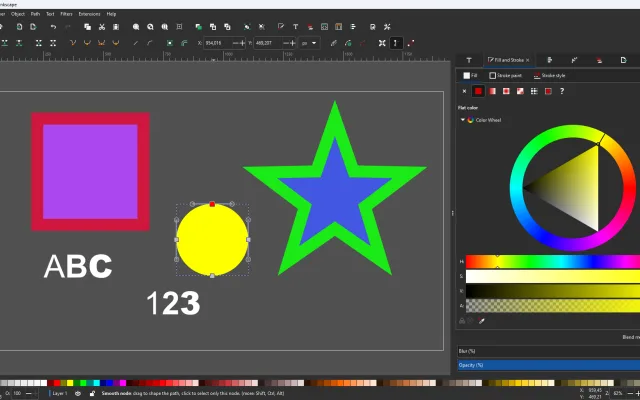Click the Copy icon in the toolbar

[87, 27]
